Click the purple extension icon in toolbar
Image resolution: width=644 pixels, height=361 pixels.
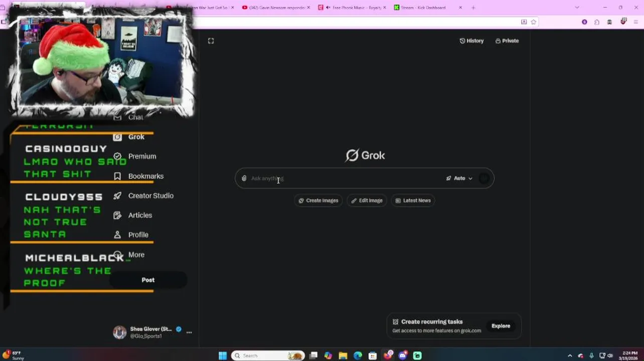click(584, 22)
